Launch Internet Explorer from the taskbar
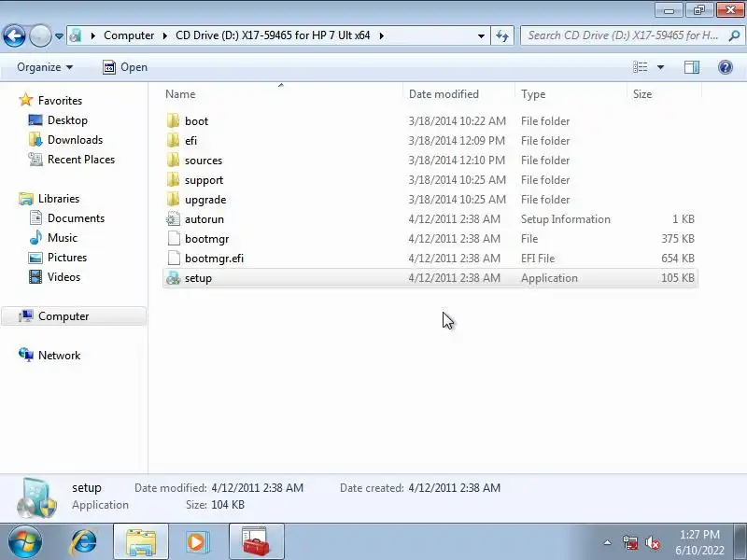The height and width of the screenshot is (560, 747). coord(83,542)
